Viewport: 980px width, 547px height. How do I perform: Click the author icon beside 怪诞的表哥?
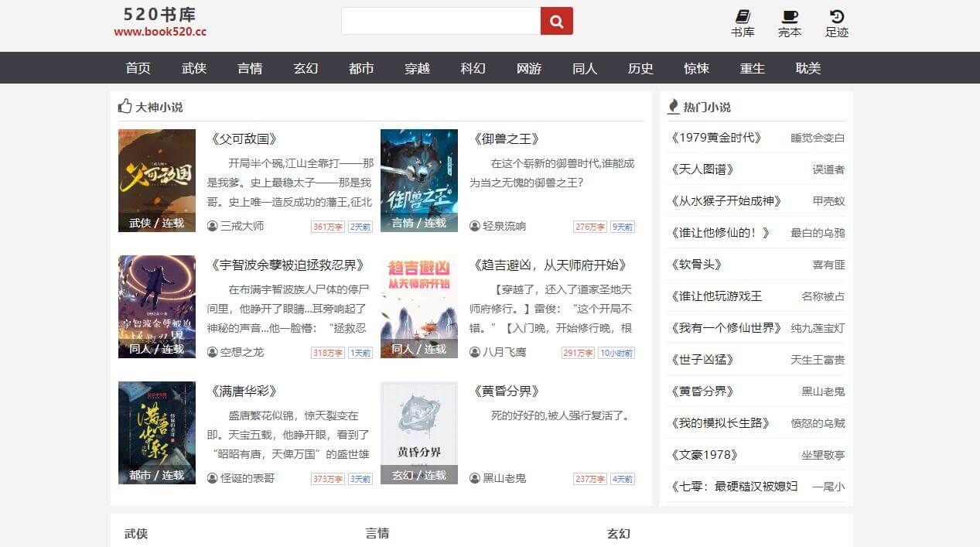(213, 478)
